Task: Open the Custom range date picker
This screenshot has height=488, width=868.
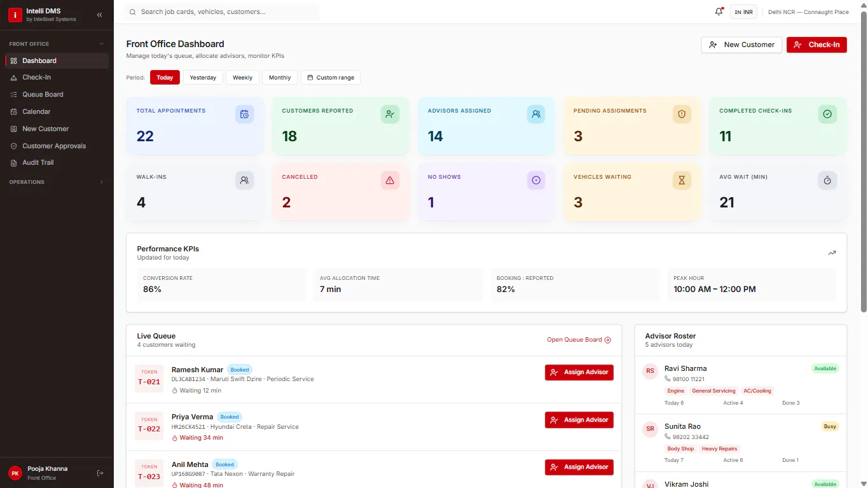Action: (x=331, y=78)
